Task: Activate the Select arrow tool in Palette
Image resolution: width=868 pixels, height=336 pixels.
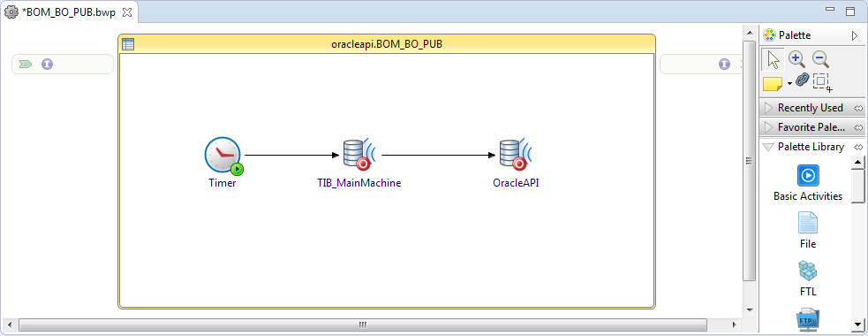Action: tap(773, 59)
